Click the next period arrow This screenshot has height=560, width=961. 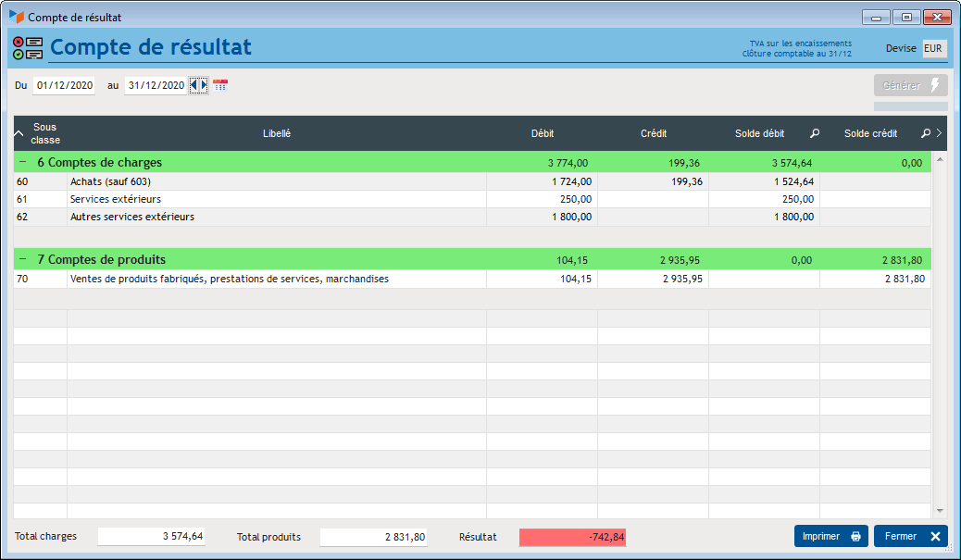tap(205, 85)
